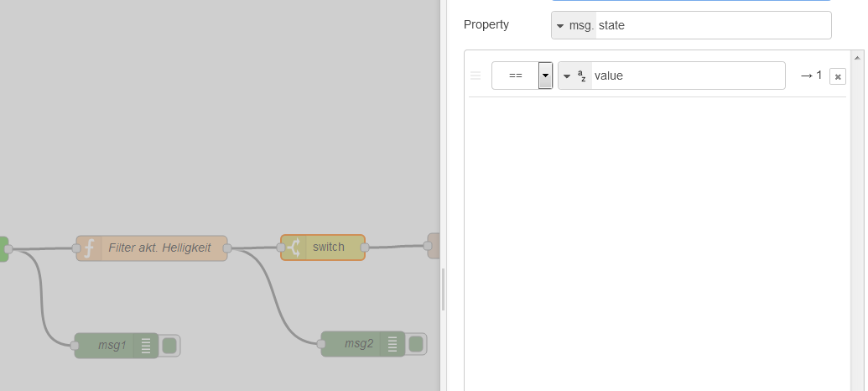Open the == rule operator dropdown
This screenshot has width=868, height=391.
pos(522,76)
